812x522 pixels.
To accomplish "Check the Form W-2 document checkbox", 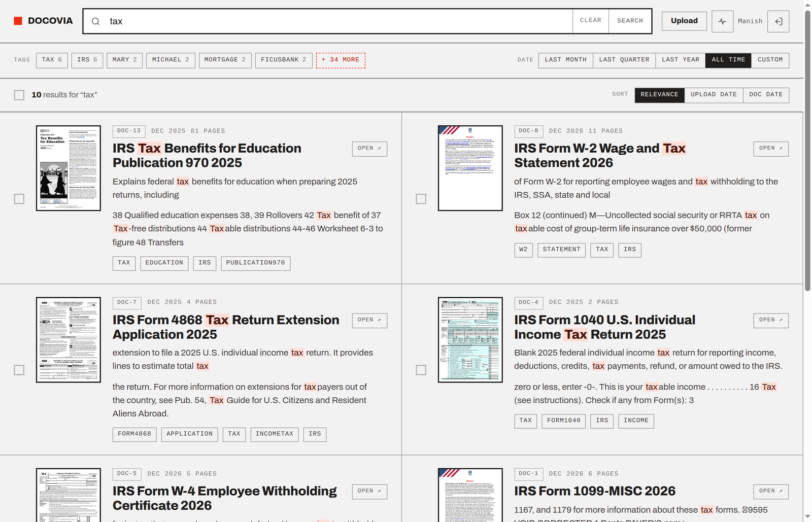I will tap(421, 199).
